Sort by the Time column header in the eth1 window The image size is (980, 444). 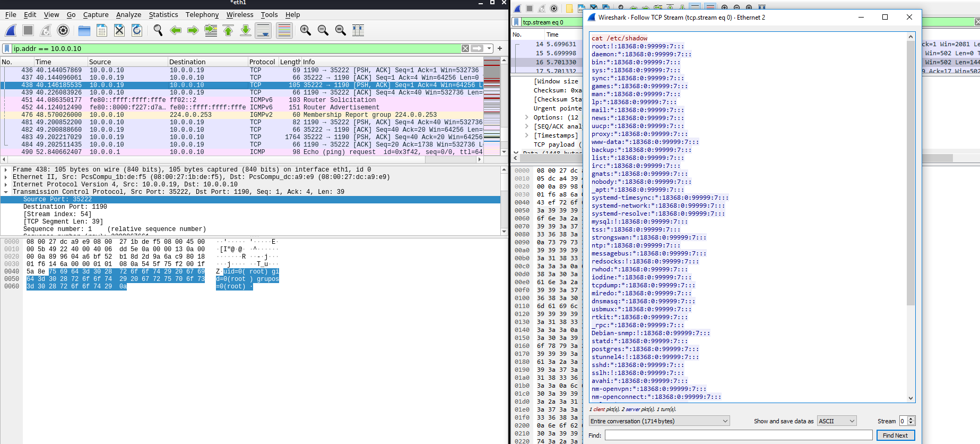tap(60, 62)
